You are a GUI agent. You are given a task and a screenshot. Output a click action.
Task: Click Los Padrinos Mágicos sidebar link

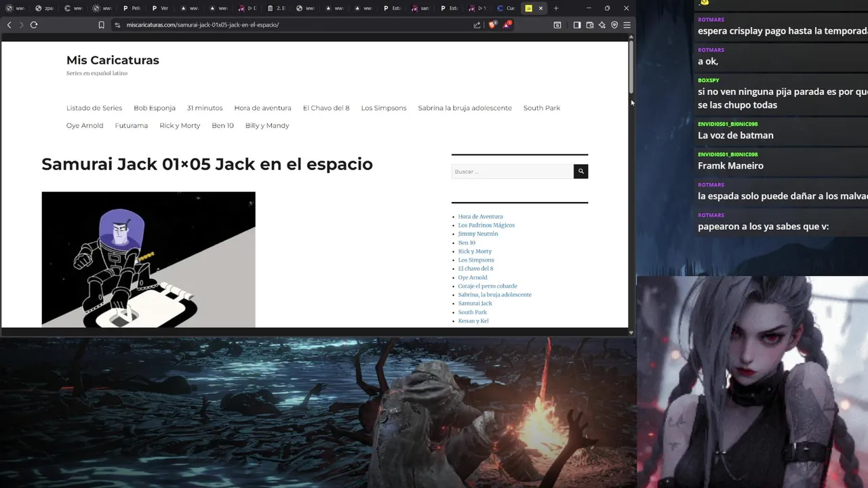coord(486,225)
